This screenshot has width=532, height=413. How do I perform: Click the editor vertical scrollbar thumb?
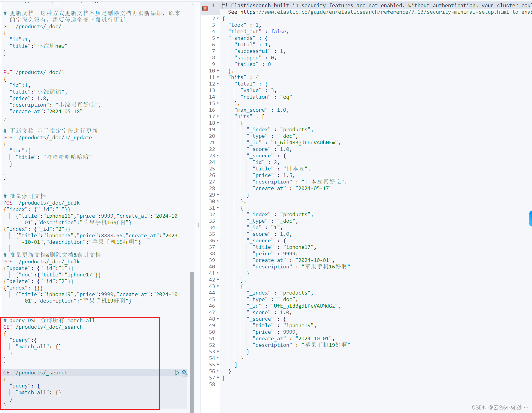pos(192,341)
